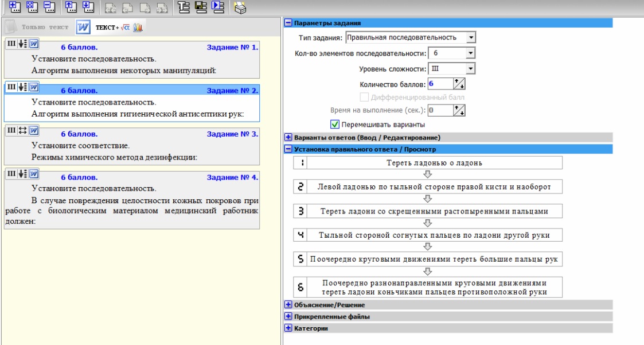644x345 pixels.
Task: Click the sequence-type icon on Задание № 4
Action: point(22,173)
